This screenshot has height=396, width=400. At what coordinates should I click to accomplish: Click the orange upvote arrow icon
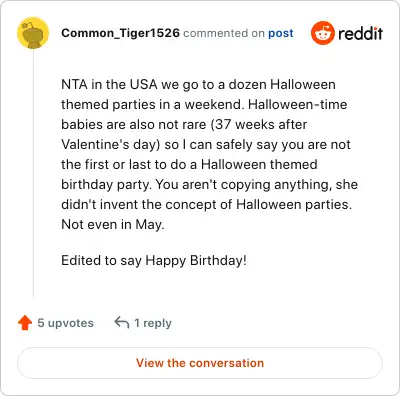point(25,323)
